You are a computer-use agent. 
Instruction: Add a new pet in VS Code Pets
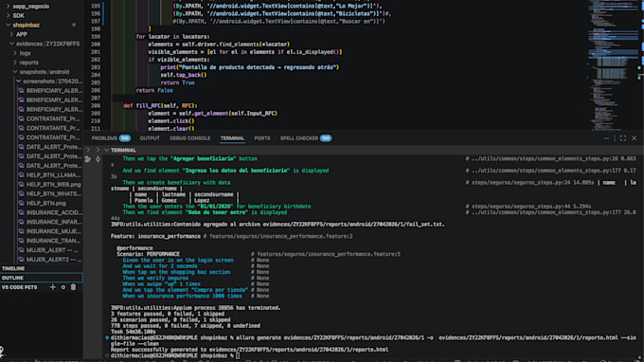[x=53, y=287]
